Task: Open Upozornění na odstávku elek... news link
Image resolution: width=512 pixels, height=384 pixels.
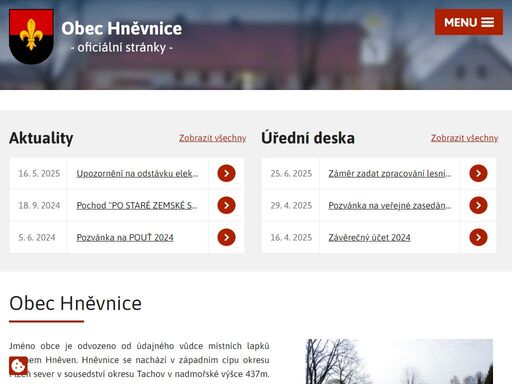Action: click(137, 173)
